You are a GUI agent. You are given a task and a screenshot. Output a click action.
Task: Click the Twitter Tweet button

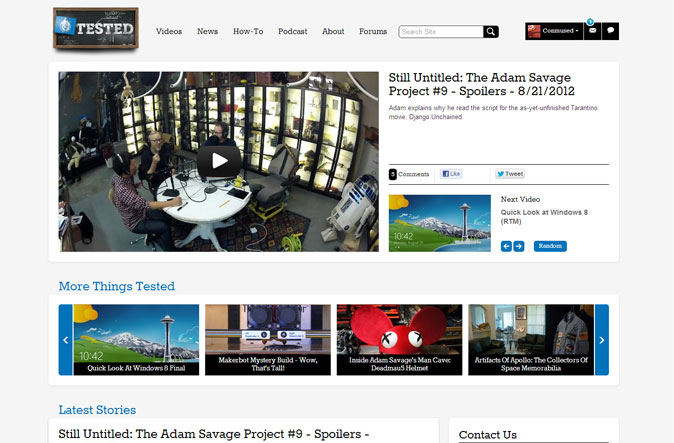tap(510, 174)
